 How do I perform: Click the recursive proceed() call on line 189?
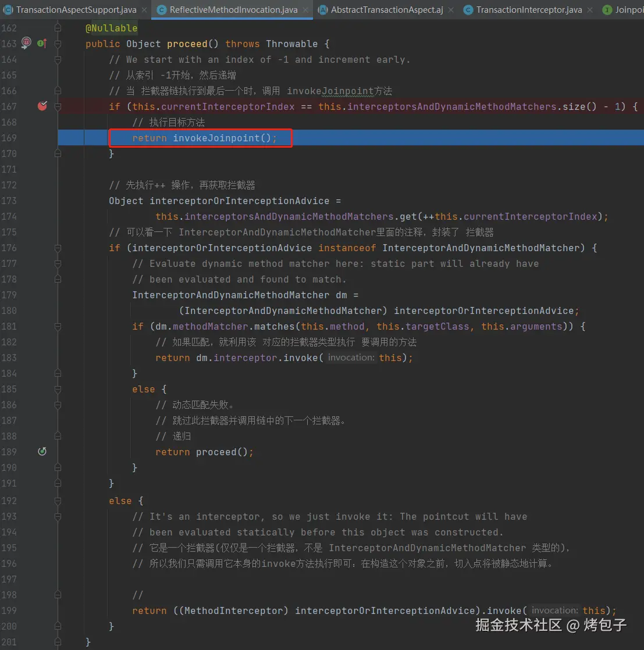222,452
